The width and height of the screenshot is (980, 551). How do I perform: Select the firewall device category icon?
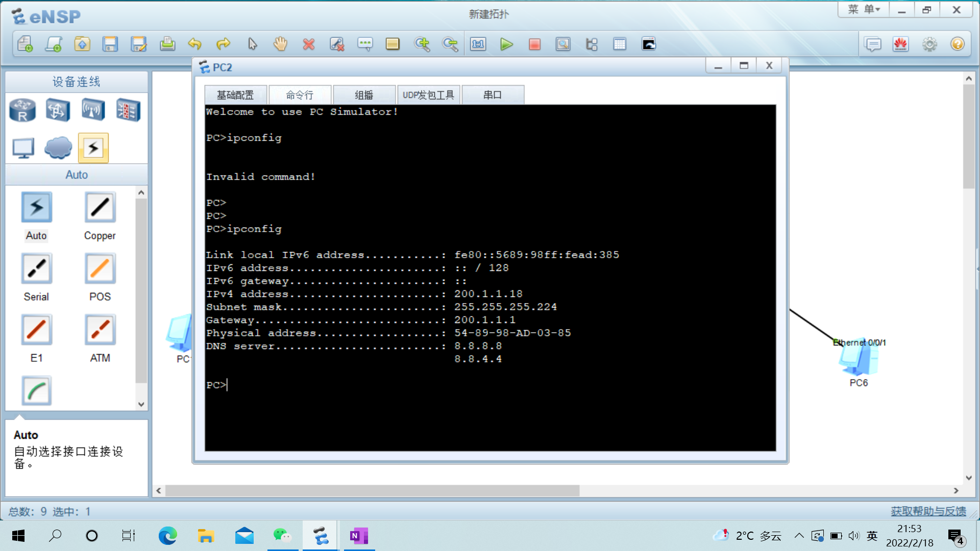pyautogui.click(x=128, y=110)
